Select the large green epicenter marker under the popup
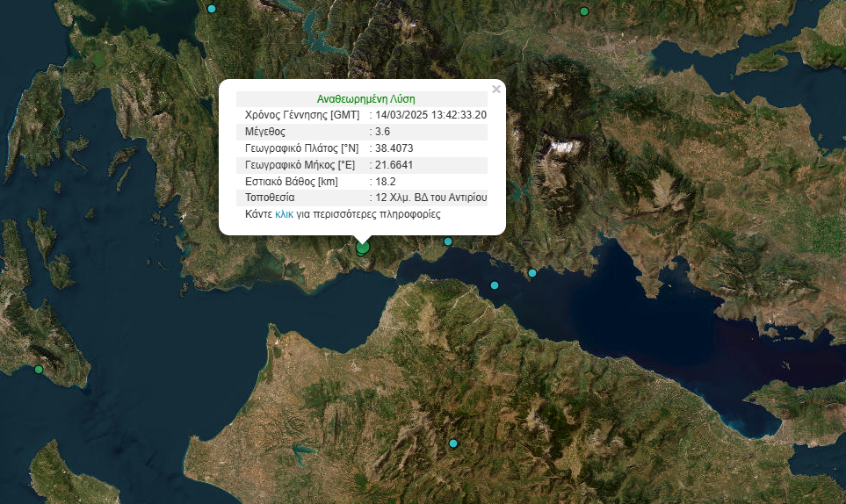Viewport: 846px width, 504px height. (363, 249)
